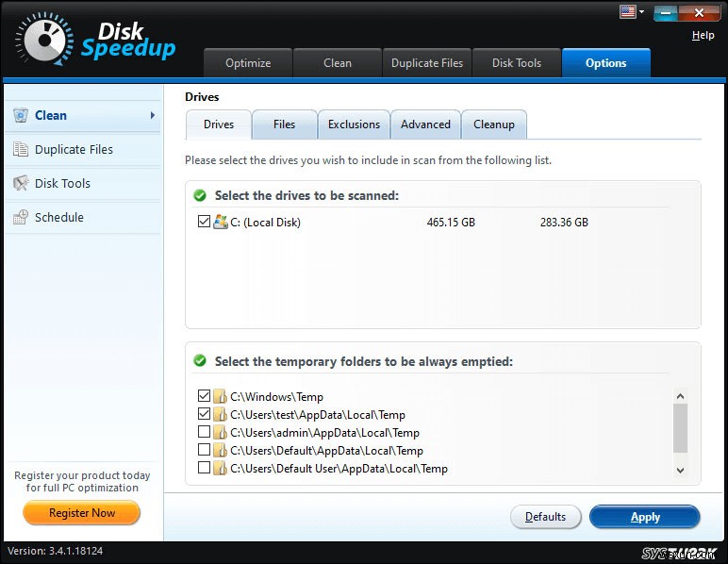This screenshot has height=564, width=728.
Task: Click folder icon for test AppData Temp
Action: (x=220, y=415)
